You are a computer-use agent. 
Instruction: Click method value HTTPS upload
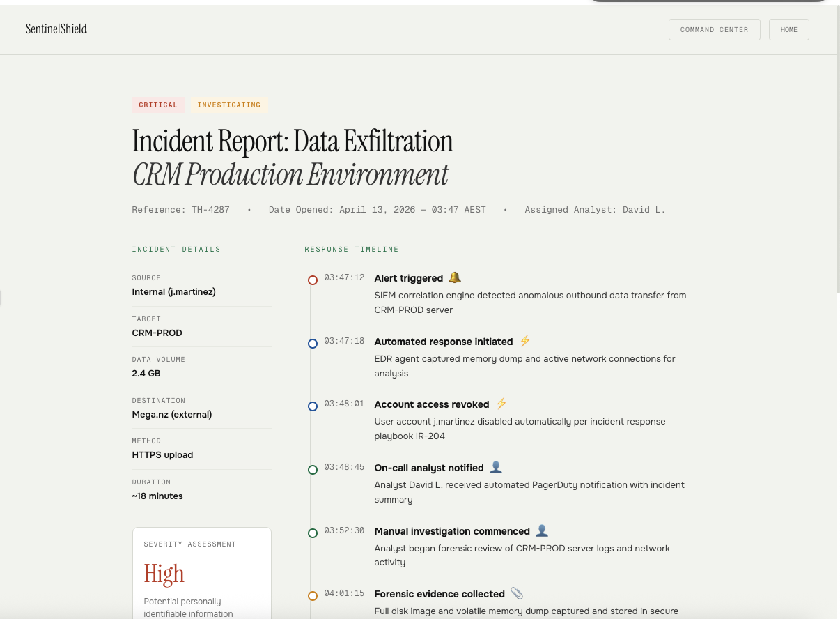pyautogui.click(x=163, y=454)
